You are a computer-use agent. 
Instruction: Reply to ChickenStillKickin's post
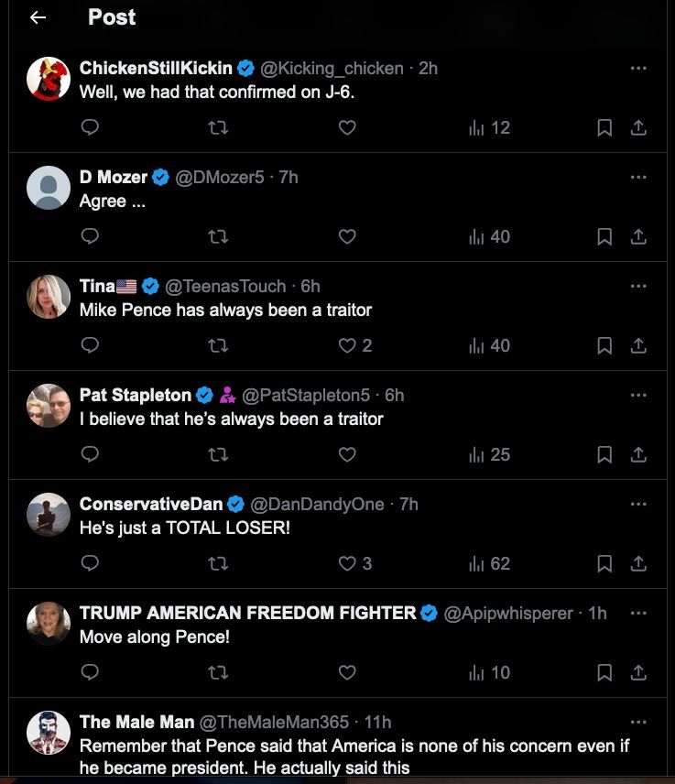[x=90, y=128]
